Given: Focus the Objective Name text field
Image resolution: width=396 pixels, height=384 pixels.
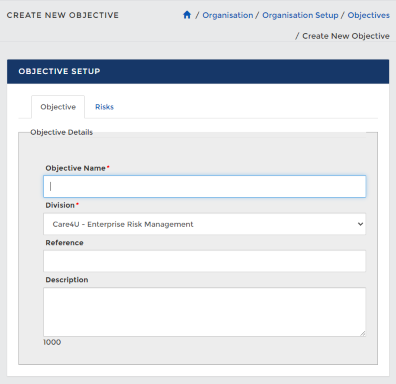Looking at the screenshot, I should 205,186.
